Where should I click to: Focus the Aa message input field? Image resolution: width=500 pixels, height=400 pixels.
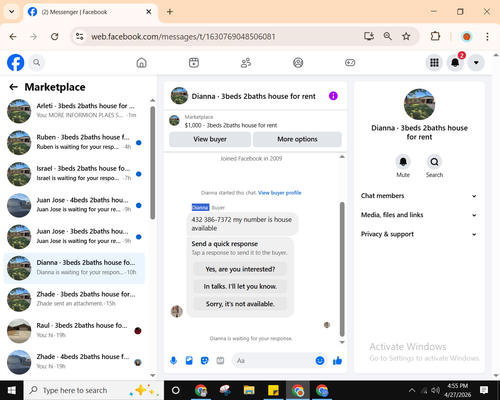[273, 360]
